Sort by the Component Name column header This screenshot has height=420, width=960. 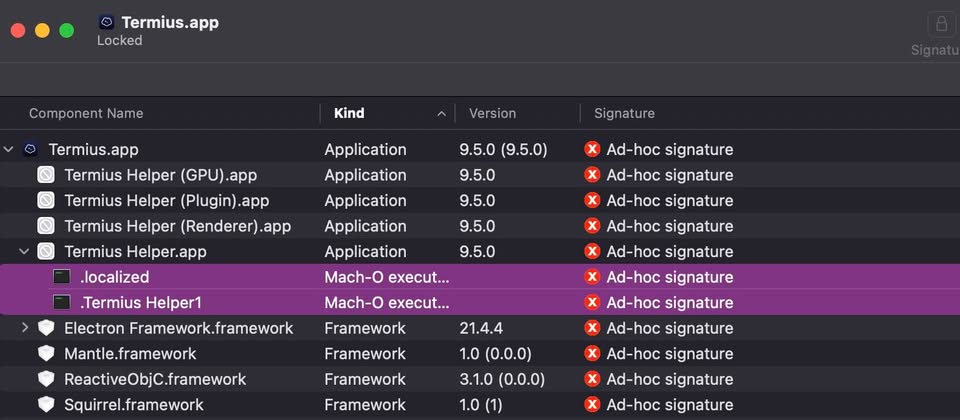86,114
